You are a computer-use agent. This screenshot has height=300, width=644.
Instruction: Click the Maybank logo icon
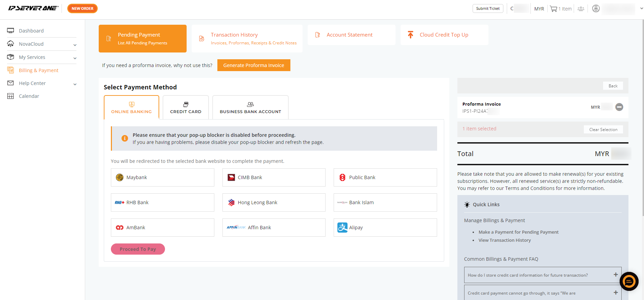pos(120,177)
